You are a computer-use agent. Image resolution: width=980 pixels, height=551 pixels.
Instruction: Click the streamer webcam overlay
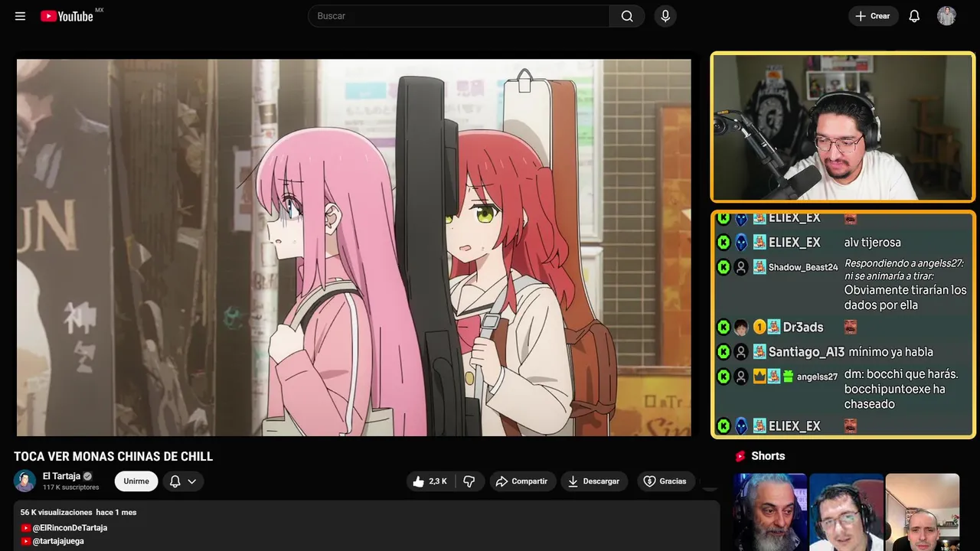(x=843, y=127)
